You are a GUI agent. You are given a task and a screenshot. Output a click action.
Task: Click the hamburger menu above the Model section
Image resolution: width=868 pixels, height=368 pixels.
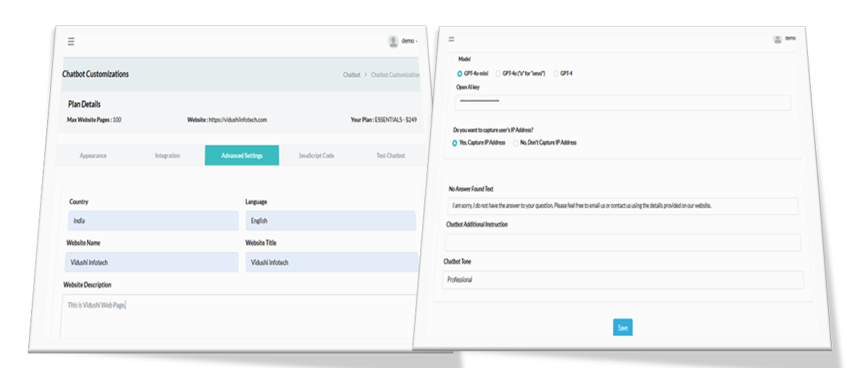(x=452, y=39)
